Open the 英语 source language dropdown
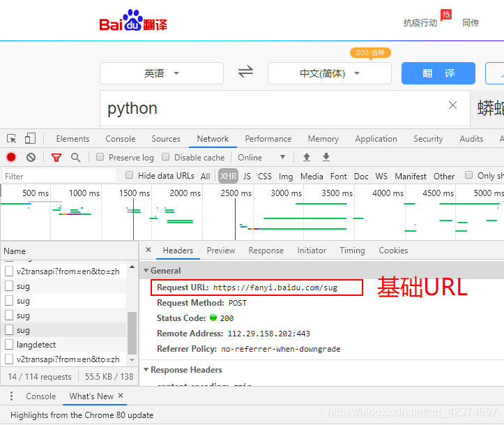 click(x=162, y=73)
